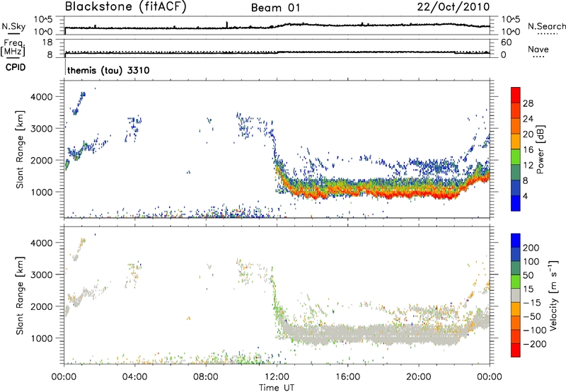The image size is (566, 392).
Task: Click the Nave legend label
Action: tap(538, 49)
